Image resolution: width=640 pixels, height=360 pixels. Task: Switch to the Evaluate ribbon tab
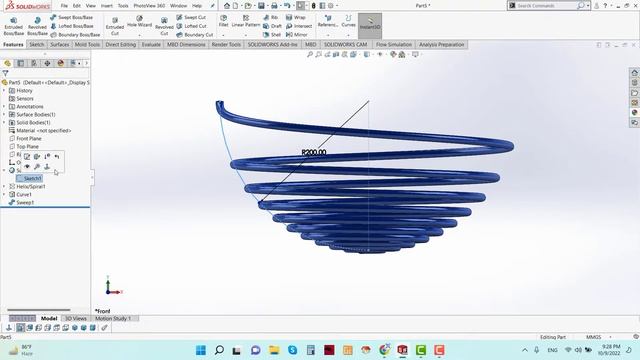pos(151,44)
